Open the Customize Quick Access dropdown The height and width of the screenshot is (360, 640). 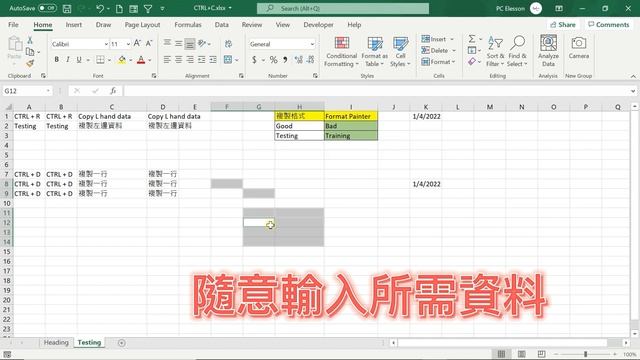tap(162, 8)
